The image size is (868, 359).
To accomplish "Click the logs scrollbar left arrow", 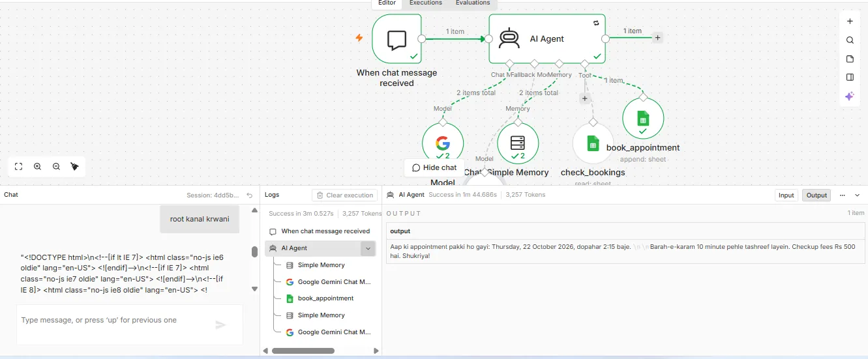I will (265, 351).
